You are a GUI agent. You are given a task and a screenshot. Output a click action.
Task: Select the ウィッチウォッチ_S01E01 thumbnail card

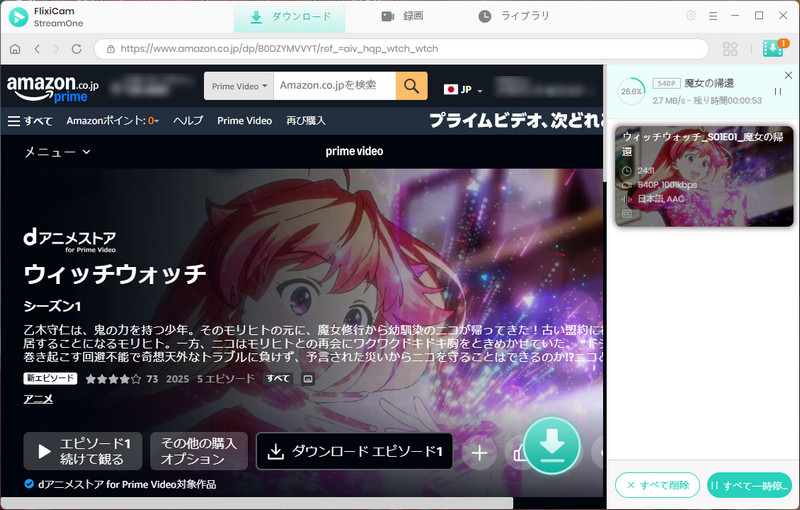(x=704, y=176)
